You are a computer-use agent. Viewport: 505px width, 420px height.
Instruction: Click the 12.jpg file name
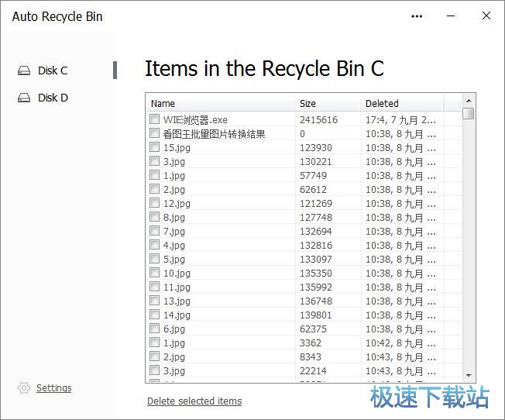(177, 204)
